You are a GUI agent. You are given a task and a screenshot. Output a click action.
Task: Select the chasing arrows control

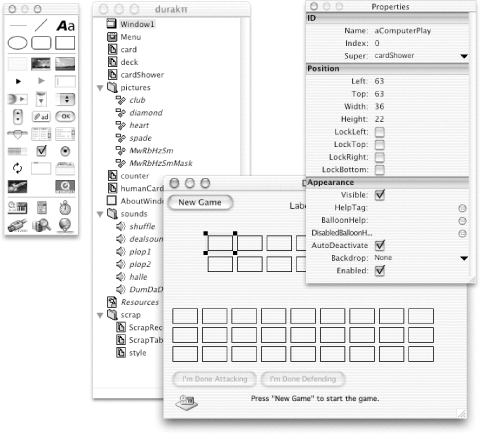17,168
